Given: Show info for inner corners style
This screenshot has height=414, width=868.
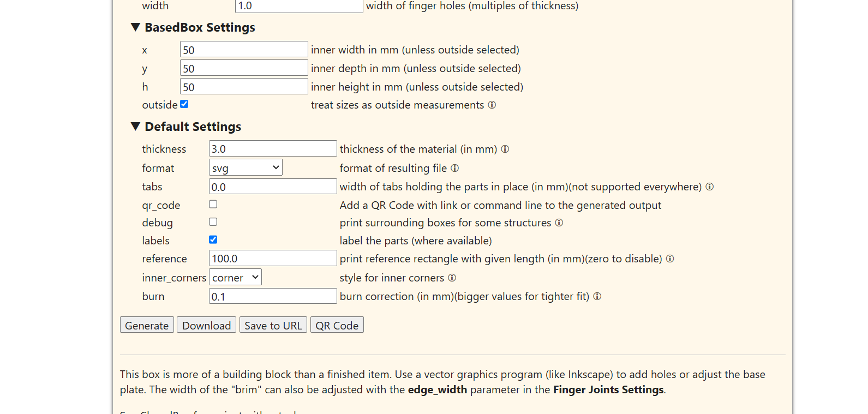Looking at the screenshot, I should coord(452,278).
